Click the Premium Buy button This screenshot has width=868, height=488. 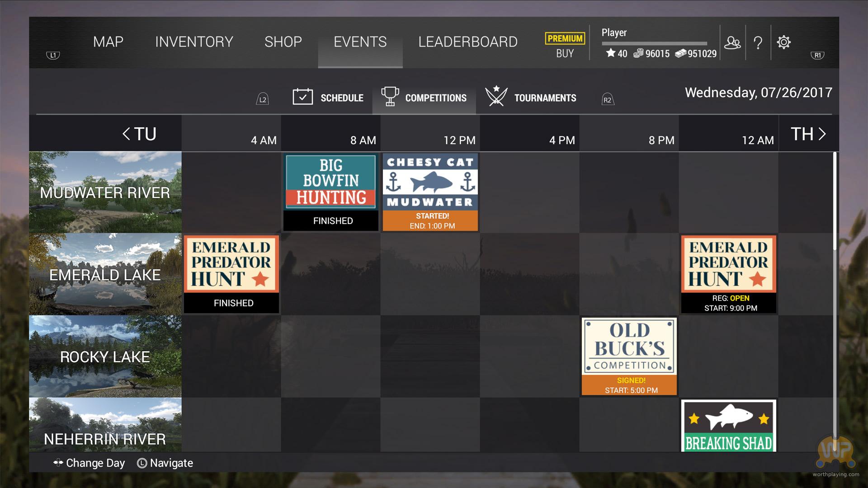pos(565,46)
